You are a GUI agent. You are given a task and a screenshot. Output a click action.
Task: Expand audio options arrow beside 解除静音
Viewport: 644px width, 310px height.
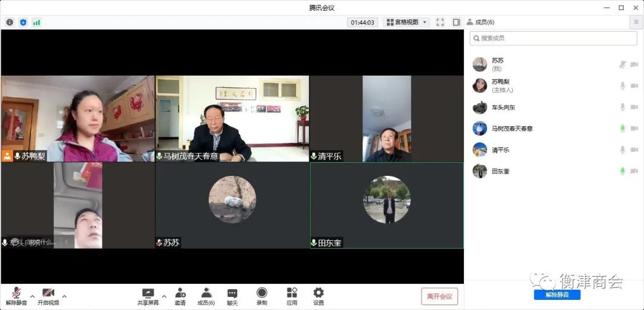click(x=32, y=296)
